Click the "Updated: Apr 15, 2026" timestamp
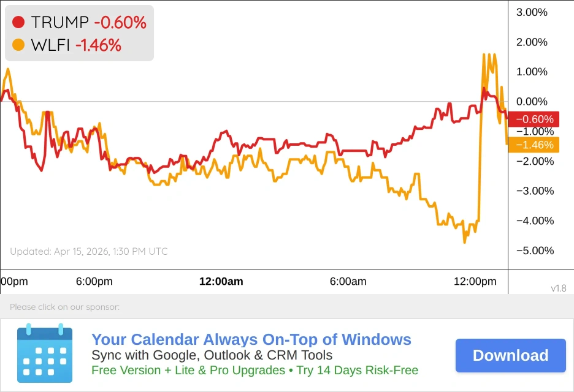The image size is (574, 392). 89,251
